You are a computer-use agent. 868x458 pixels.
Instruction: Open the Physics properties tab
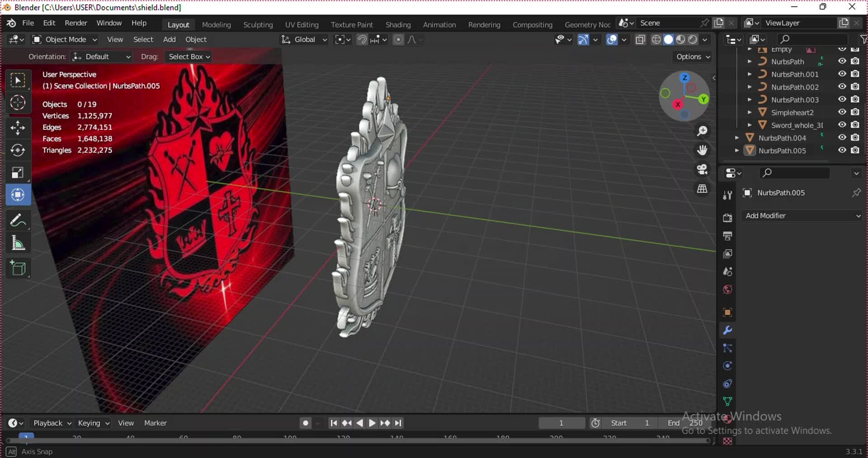(x=727, y=366)
